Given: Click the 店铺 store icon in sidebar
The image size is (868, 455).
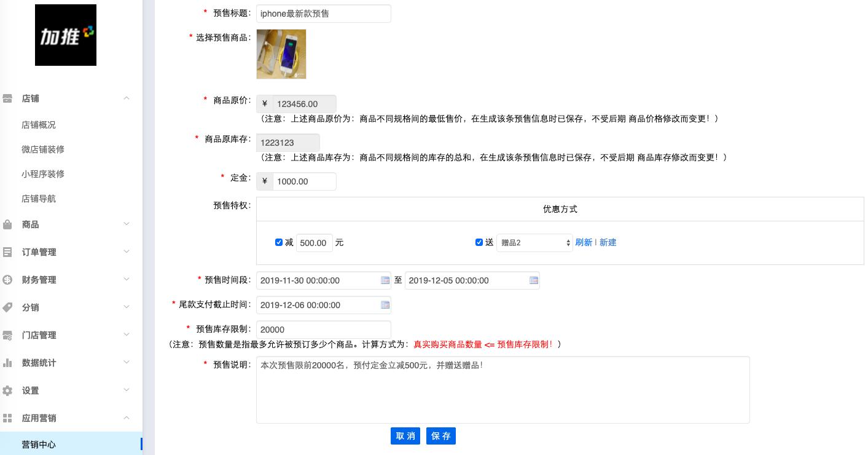Looking at the screenshot, I should tap(8, 98).
